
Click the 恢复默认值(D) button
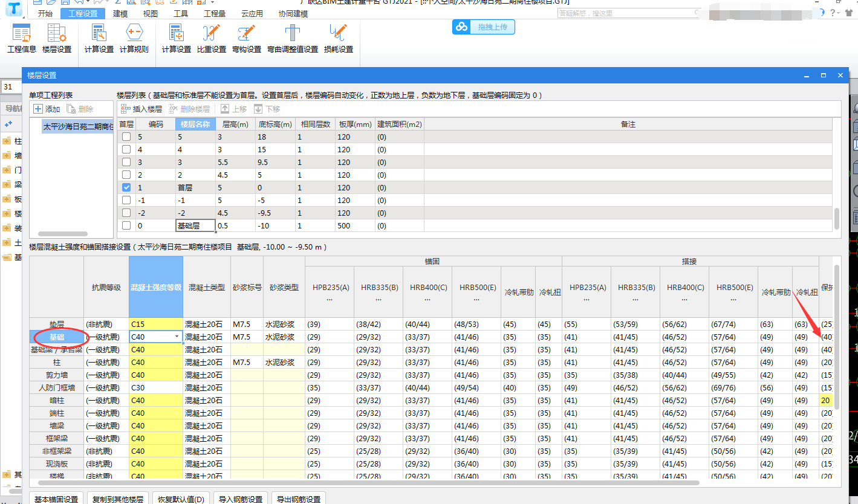click(x=181, y=499)
